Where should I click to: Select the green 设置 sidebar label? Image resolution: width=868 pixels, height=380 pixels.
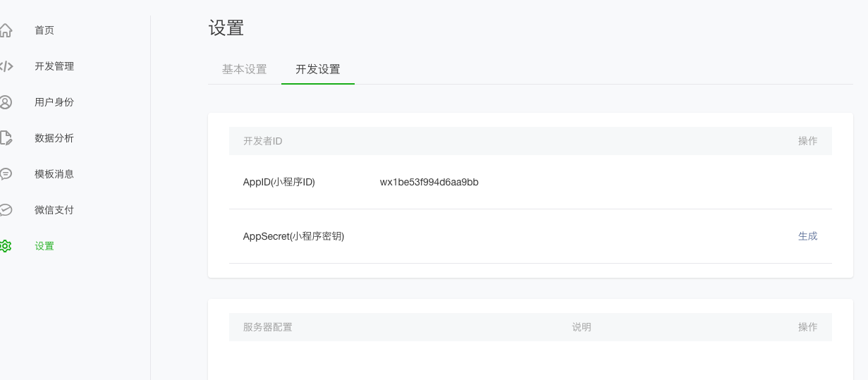click(44, 246)
